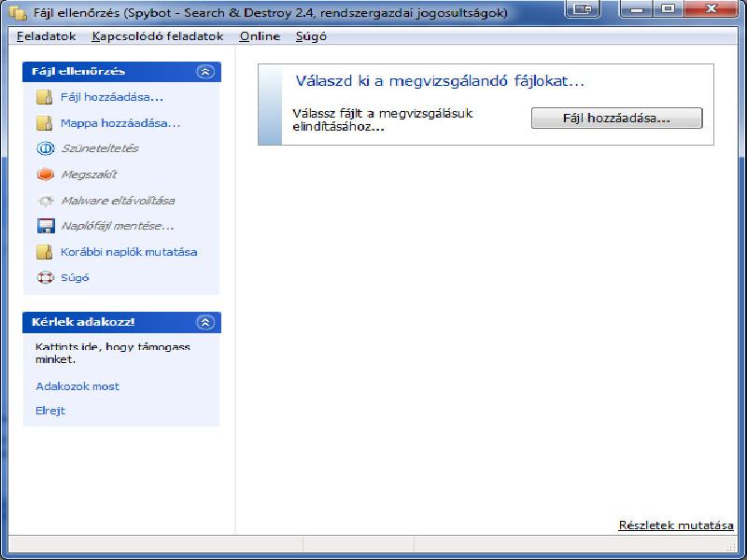Image resolution: width=747 pixels, height=560 pixels.
Task: Open the Kapcsolódó feladatok menu
Action: 158,36
